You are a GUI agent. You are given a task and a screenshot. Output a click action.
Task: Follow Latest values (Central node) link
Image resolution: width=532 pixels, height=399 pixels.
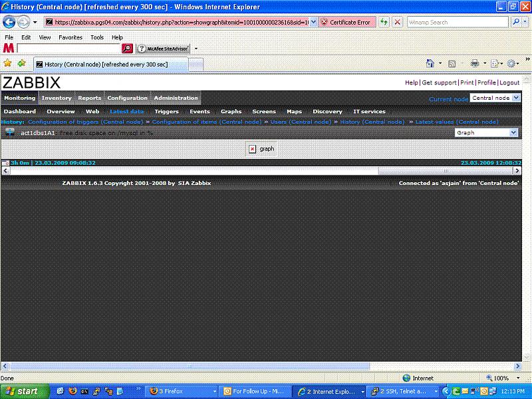coord(457,122)
